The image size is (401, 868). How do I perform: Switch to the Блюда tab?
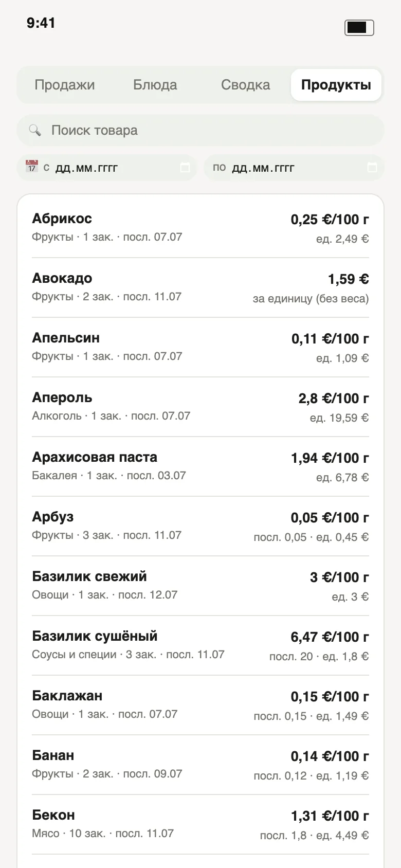pos(155,85)
